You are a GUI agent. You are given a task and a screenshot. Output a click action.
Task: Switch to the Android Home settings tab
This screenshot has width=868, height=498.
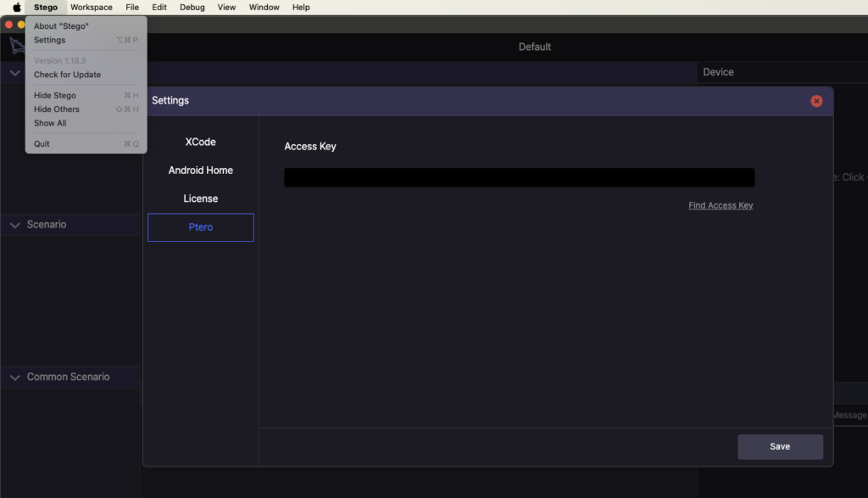pyautogui.click(x=200, y=170)
